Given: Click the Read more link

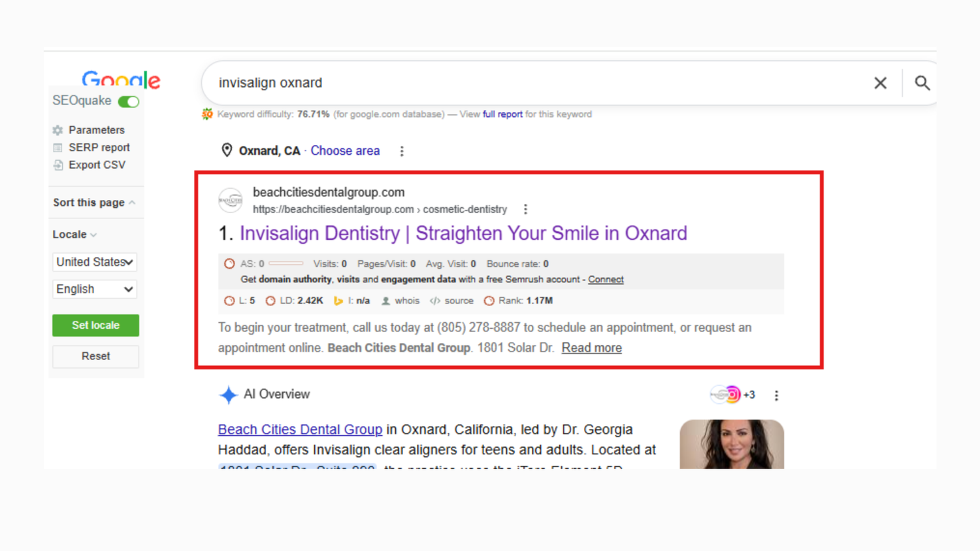Looking at the screenshot, I should tap(592, 348).
